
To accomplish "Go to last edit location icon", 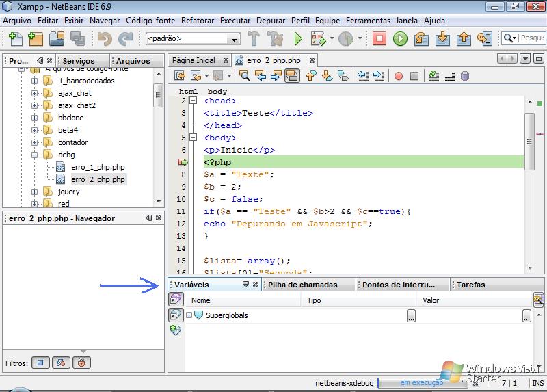I will coord(180,76).
